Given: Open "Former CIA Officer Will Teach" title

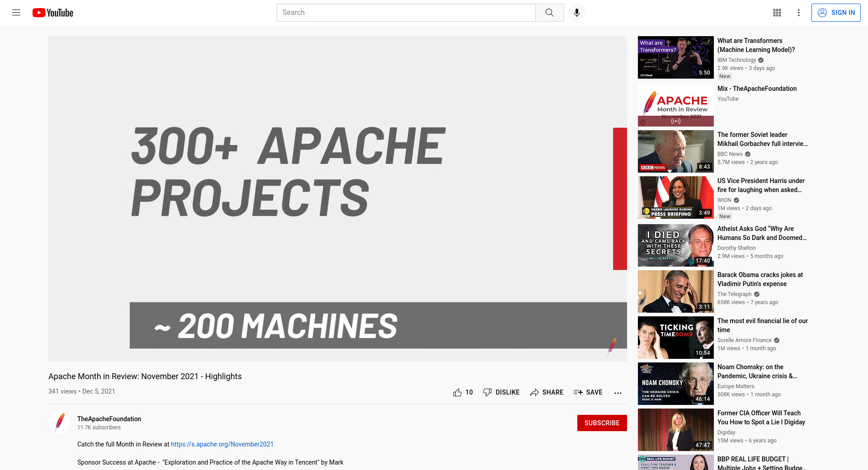Looking at the screenshot, I should coord(761,418).
